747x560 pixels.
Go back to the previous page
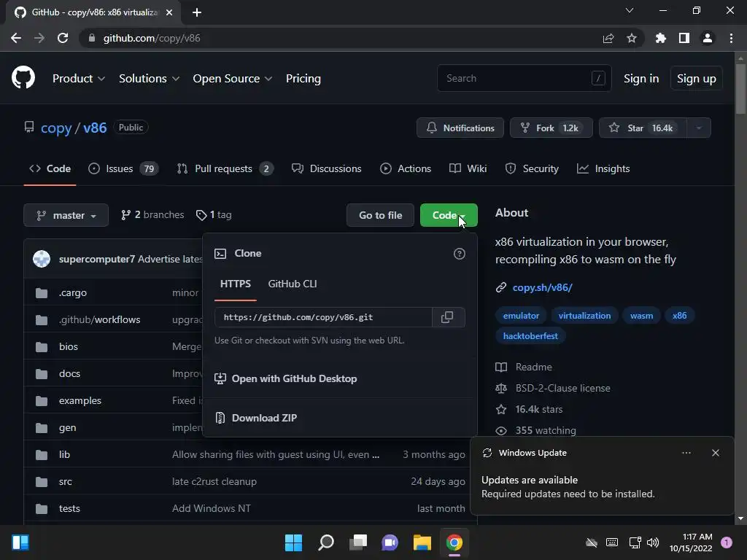[x=16, y=38]
